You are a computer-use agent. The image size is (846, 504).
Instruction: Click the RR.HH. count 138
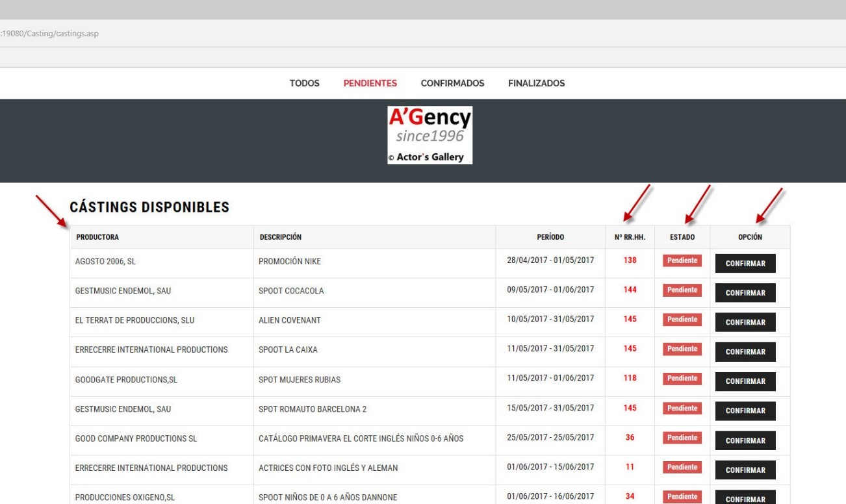pos(630,260)
